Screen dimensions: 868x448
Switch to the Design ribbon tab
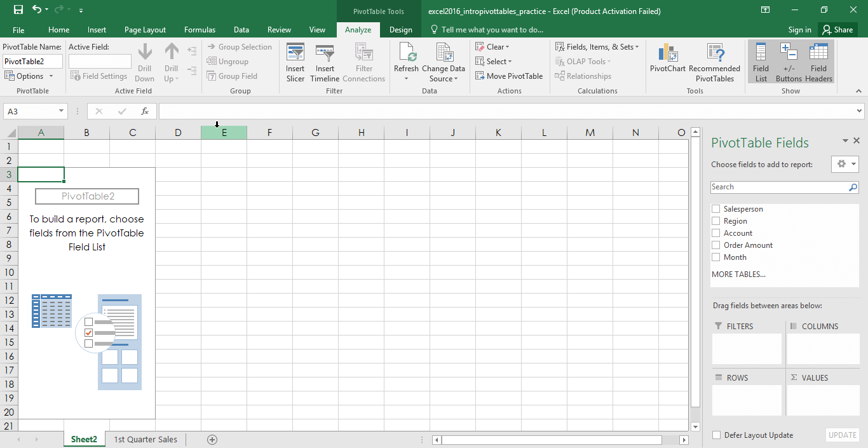400,29
